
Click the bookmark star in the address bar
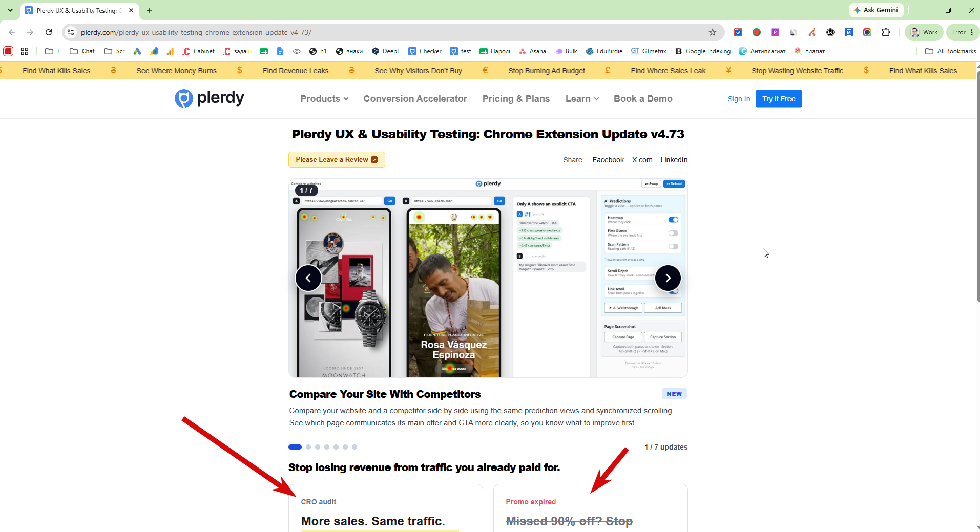point(713,32)
